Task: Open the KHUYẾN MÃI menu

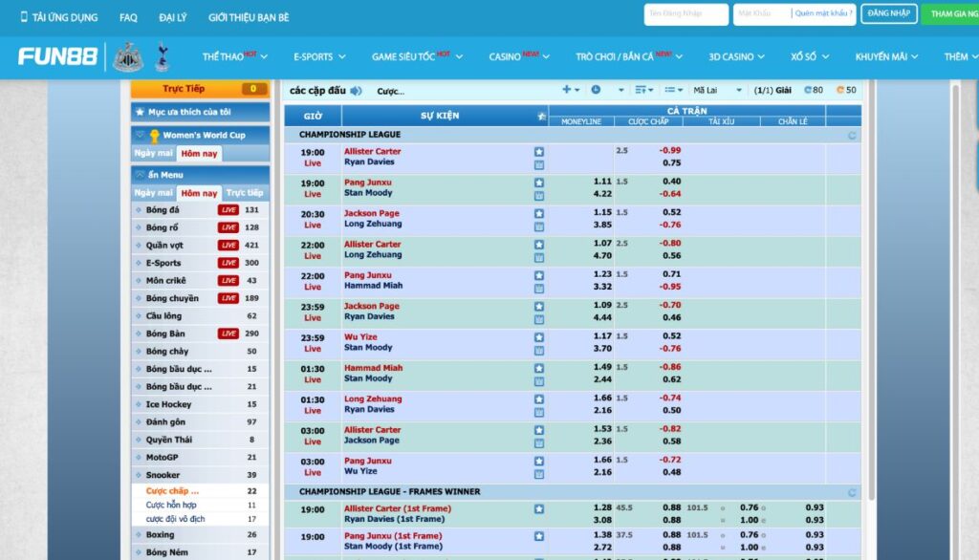Action: pos(886,56)
